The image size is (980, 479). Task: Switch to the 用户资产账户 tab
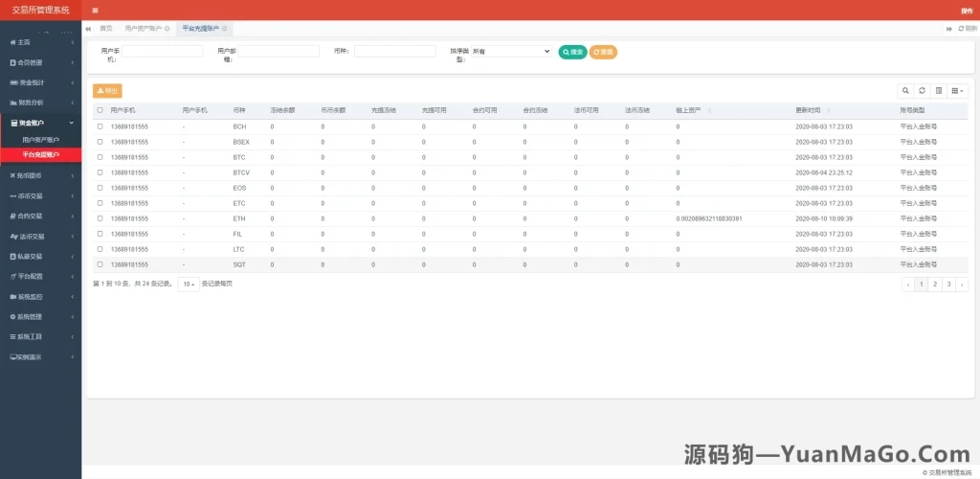(x=144, y=29)
